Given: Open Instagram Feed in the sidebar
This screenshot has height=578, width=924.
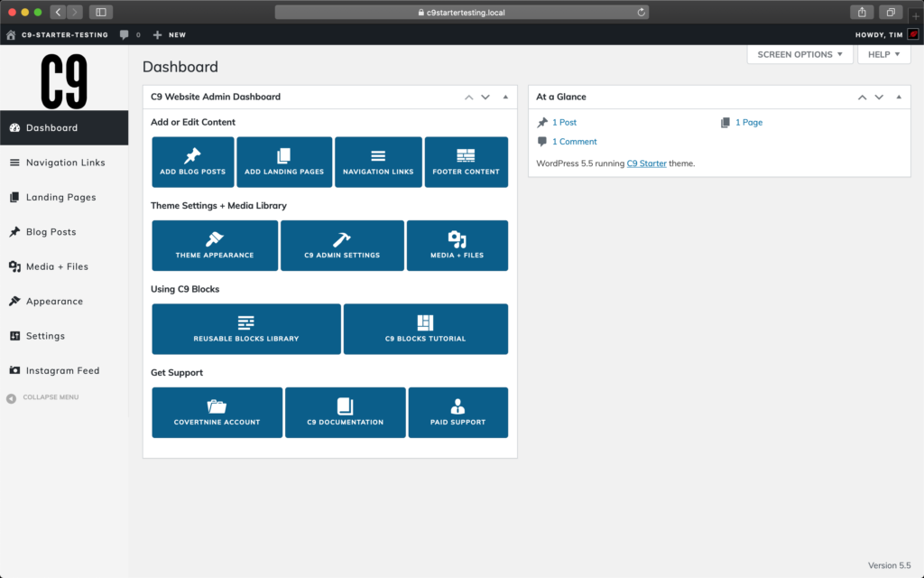Looking at the screenshot, I should pyautogui.click(x=64, y=370).
